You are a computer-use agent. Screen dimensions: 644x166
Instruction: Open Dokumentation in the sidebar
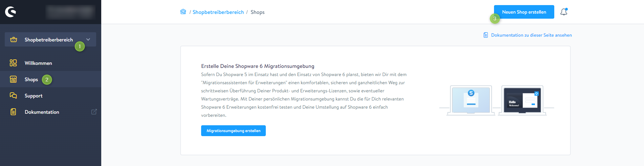click(x=50, y=112)
